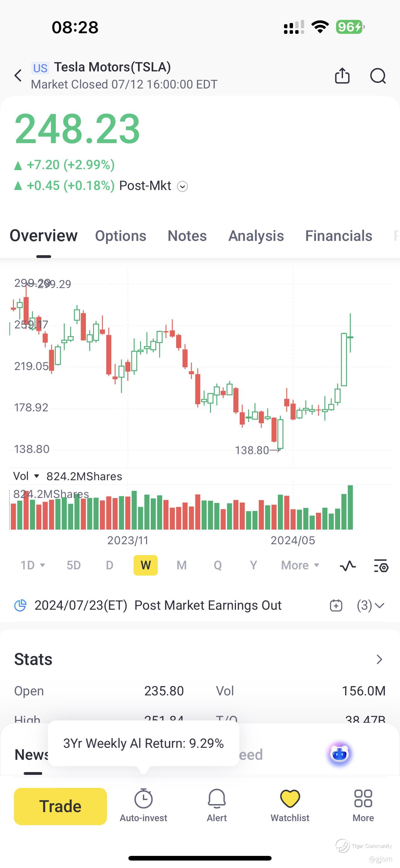Switch chart to monthly M interval
This screenshot has height=868, width=400.
(181, 565)
